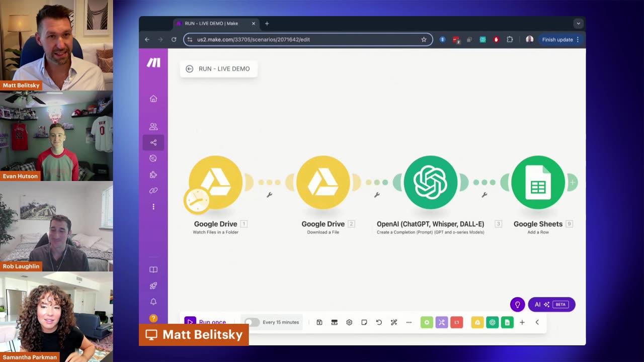Select the Google Sheets Add a Row module
This screenshot has width=644, height=362.
538,182
